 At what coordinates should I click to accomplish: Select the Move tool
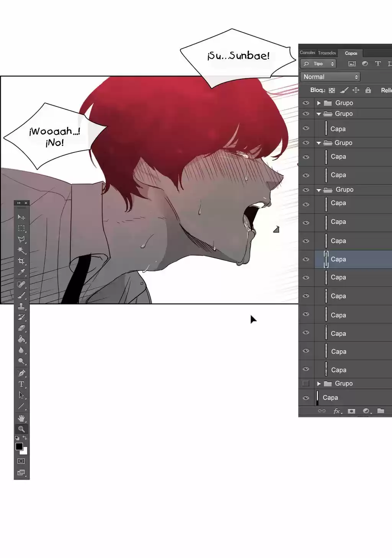[x=21, y=217]
